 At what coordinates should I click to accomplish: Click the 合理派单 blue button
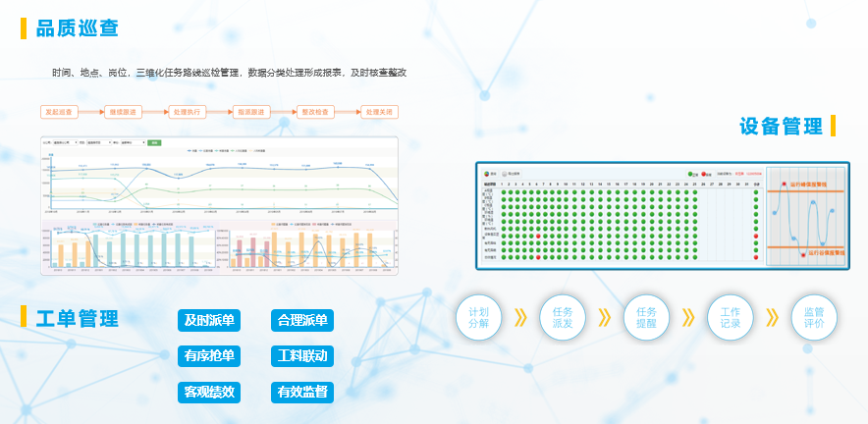click(x=302, y=320)
